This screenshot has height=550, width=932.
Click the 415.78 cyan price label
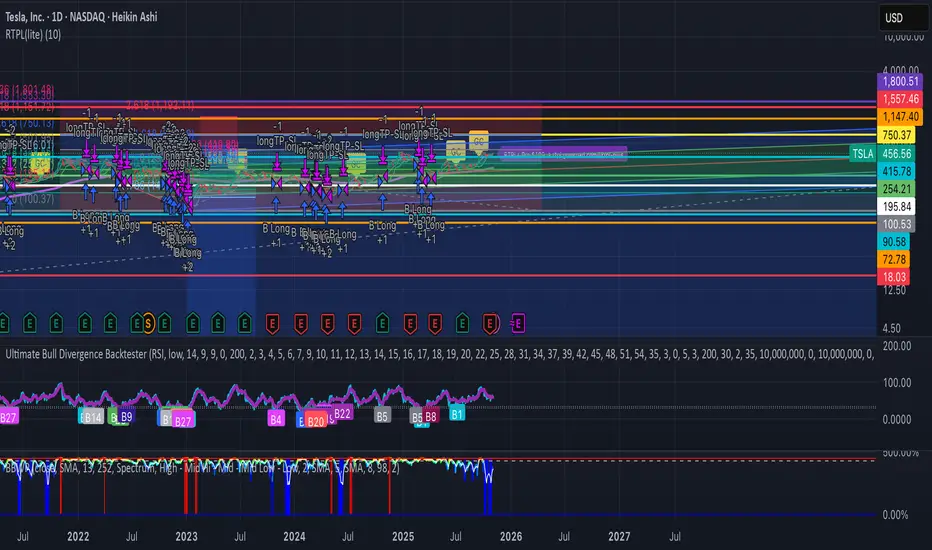(896, 171)
